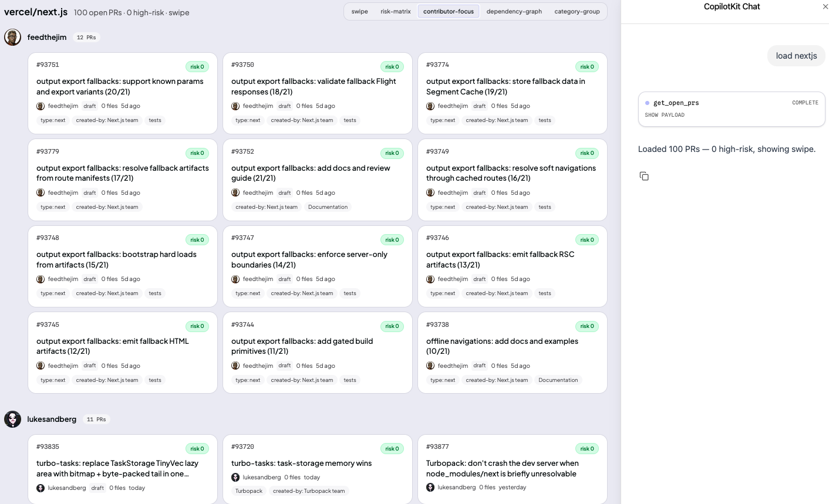Switch to the risk-matrix view tab
829x504 pixels.
point(395,11)
